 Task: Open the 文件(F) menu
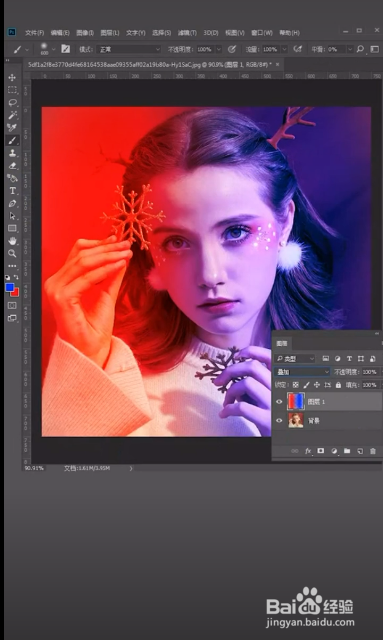point(34,33)
